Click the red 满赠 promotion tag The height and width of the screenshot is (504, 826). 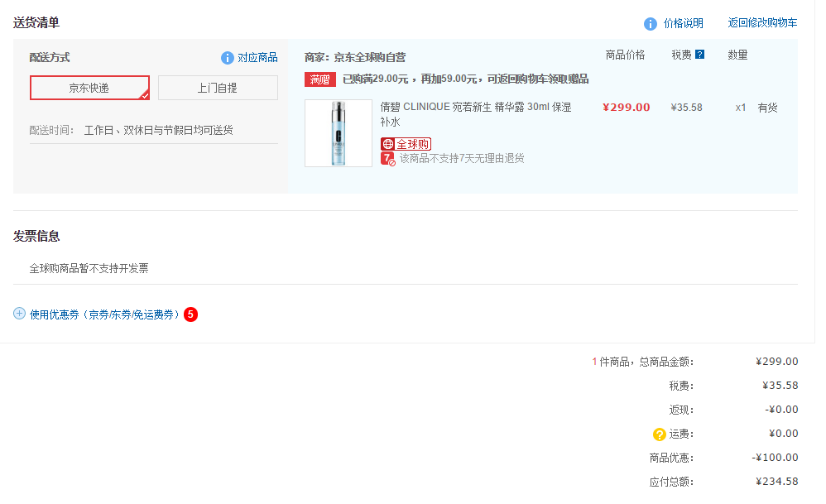319,79
